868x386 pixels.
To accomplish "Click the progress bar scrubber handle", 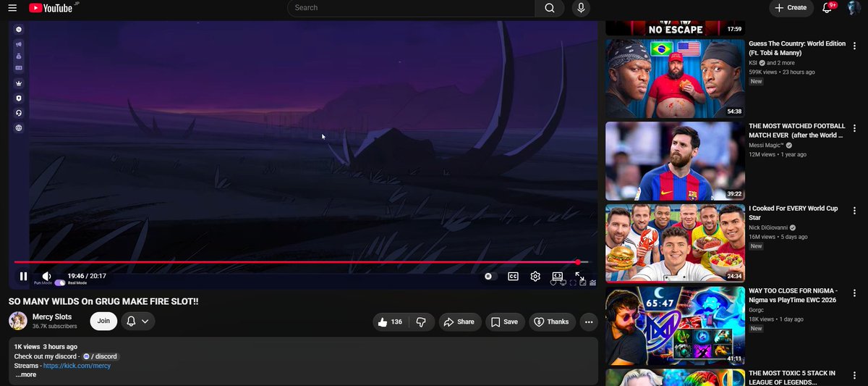I will point(577,262).
